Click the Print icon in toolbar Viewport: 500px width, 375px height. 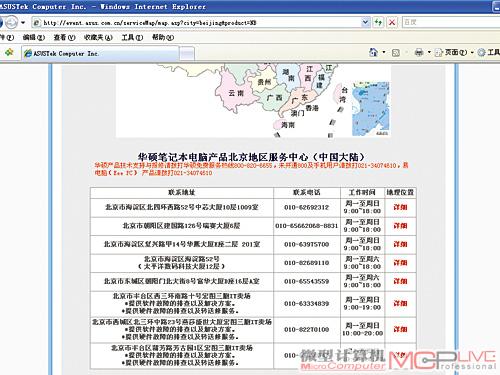pos(419,52)
